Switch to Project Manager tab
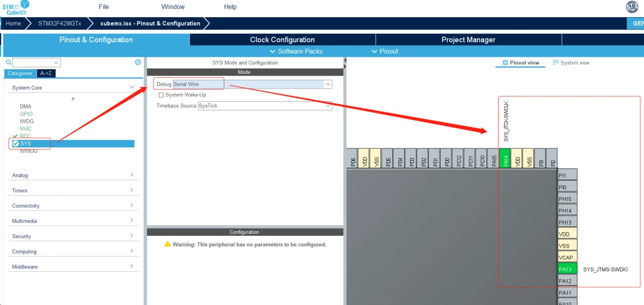This screenshot has width=644, height=305. (x=469, y=40)
